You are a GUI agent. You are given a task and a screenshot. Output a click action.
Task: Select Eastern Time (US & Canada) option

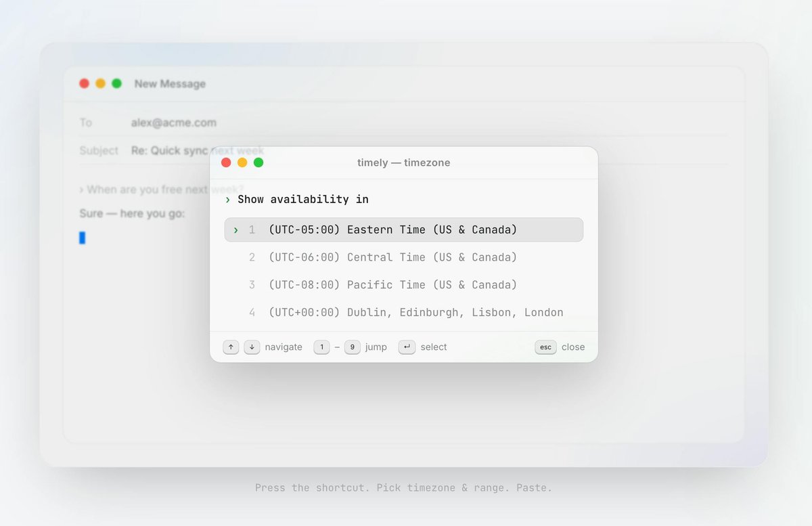pos(403,229)
